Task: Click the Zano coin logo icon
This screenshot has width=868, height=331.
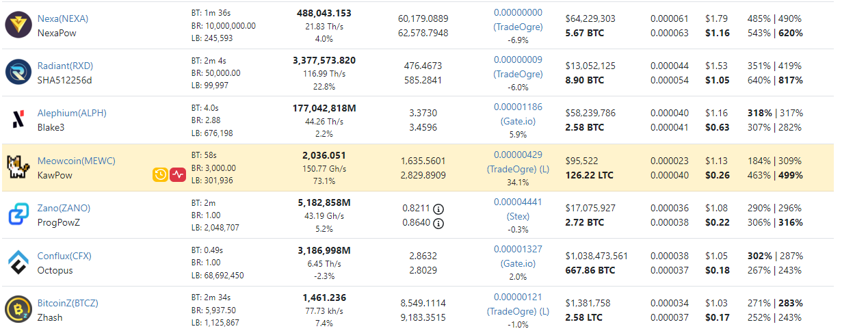Action: pyautogui.click(x=18, y=215)
